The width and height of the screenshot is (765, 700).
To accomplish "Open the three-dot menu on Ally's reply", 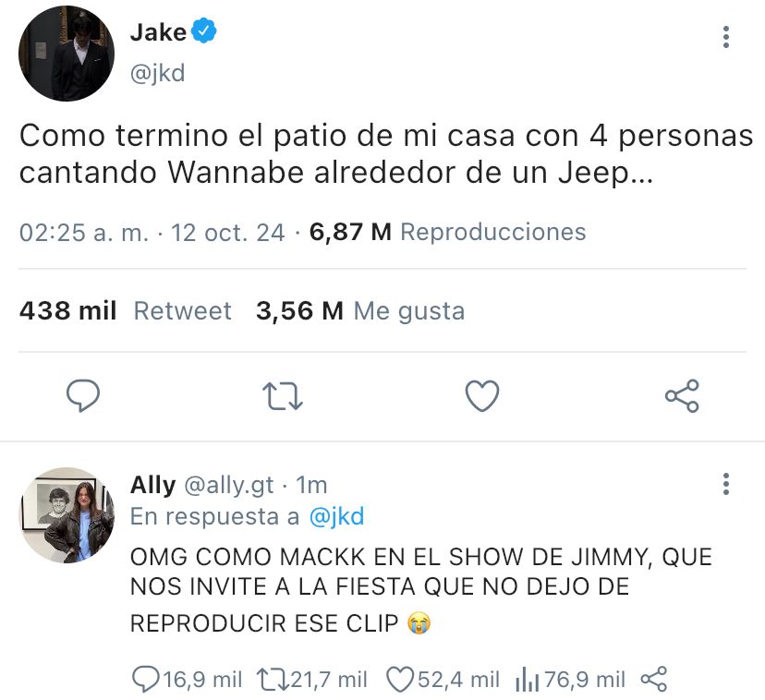I will click(726, 484).
